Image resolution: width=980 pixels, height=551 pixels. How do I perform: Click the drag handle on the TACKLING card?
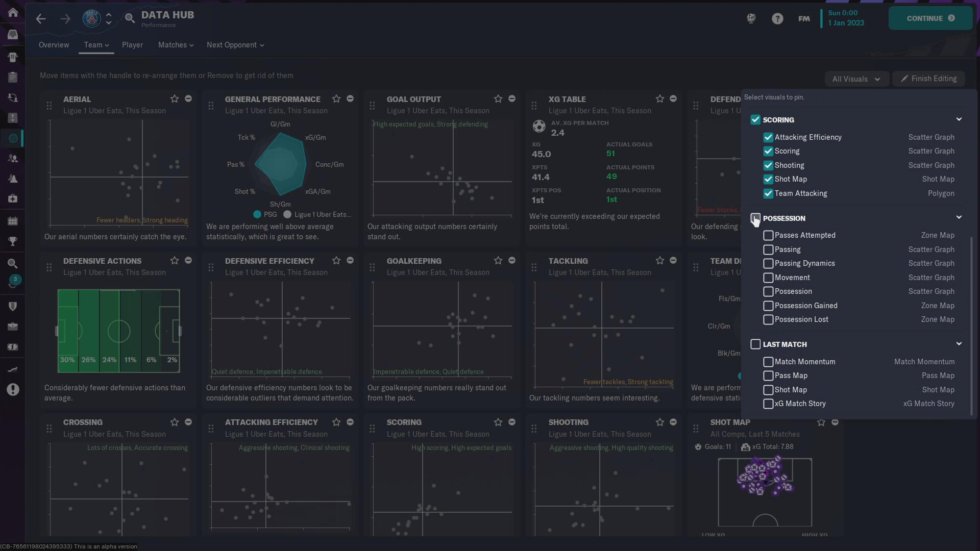click(534, 267)
